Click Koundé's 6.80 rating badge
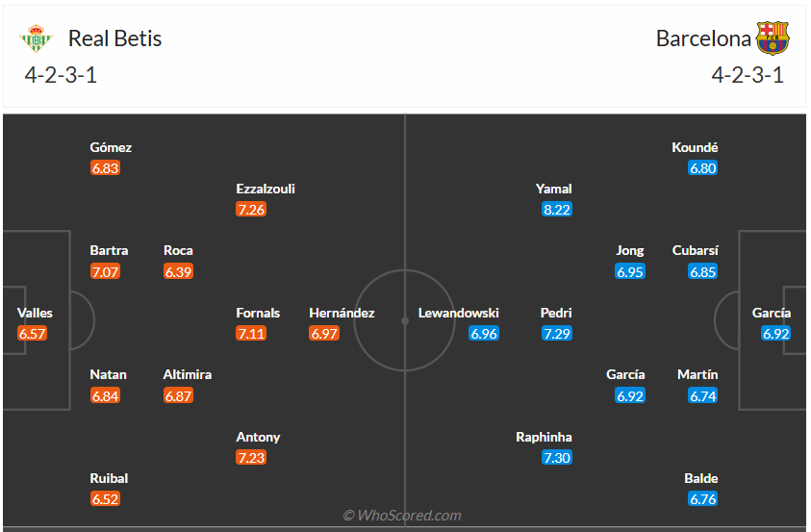Screen dimensions: 811x532 [703, 167]
